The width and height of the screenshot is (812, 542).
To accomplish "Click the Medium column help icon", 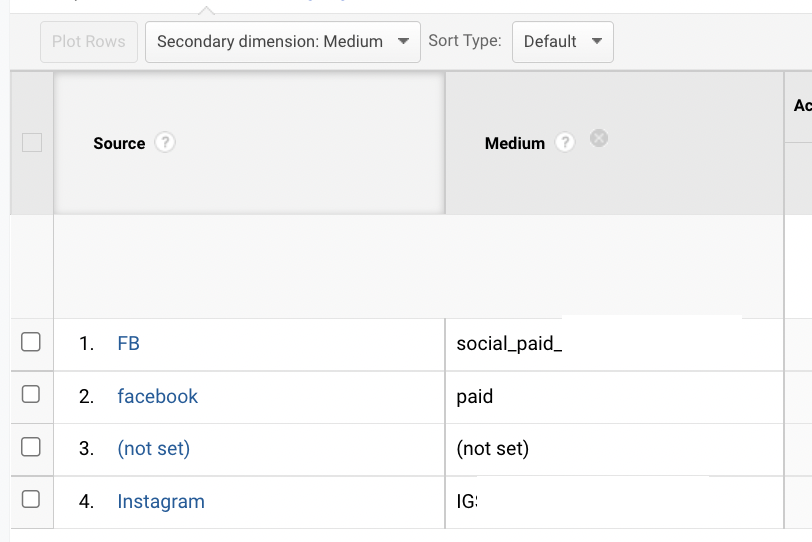I will [565, 142].
